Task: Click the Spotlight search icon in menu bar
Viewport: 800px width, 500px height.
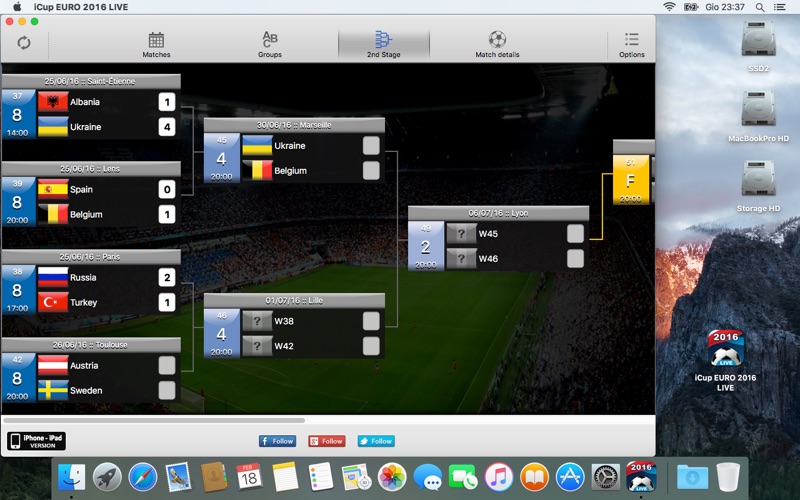Action: (x=760, y=7)
